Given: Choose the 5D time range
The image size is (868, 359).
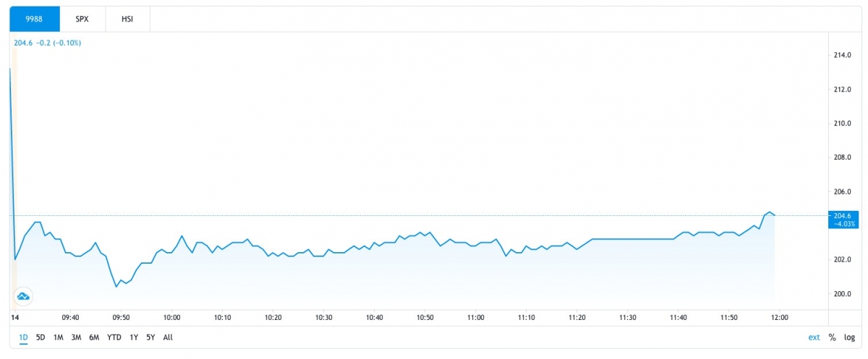Looking at the screenshot, I should [x=41, y=337].
